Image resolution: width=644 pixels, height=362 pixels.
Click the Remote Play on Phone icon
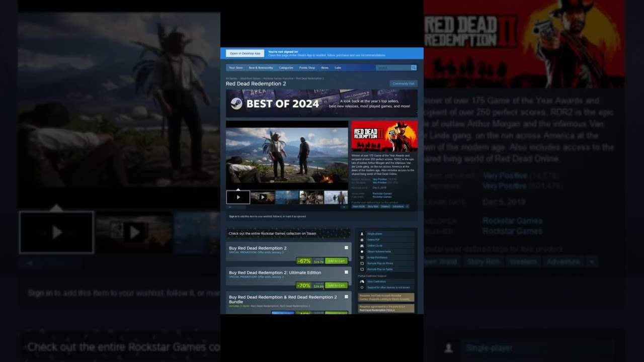[362, 263]
